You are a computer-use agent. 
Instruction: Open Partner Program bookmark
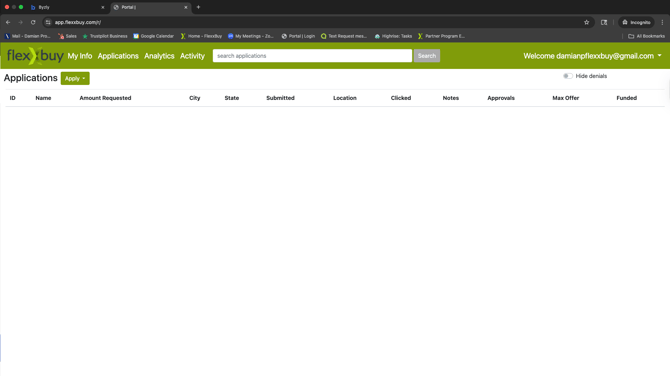(x=441, y=36)
